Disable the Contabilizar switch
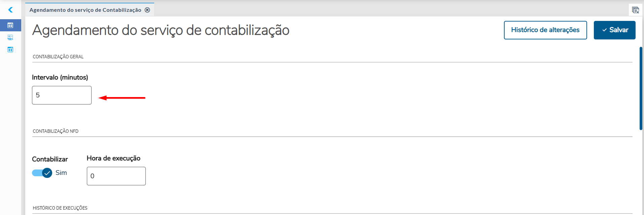The image size is (644, 215). tap(42, 173)
